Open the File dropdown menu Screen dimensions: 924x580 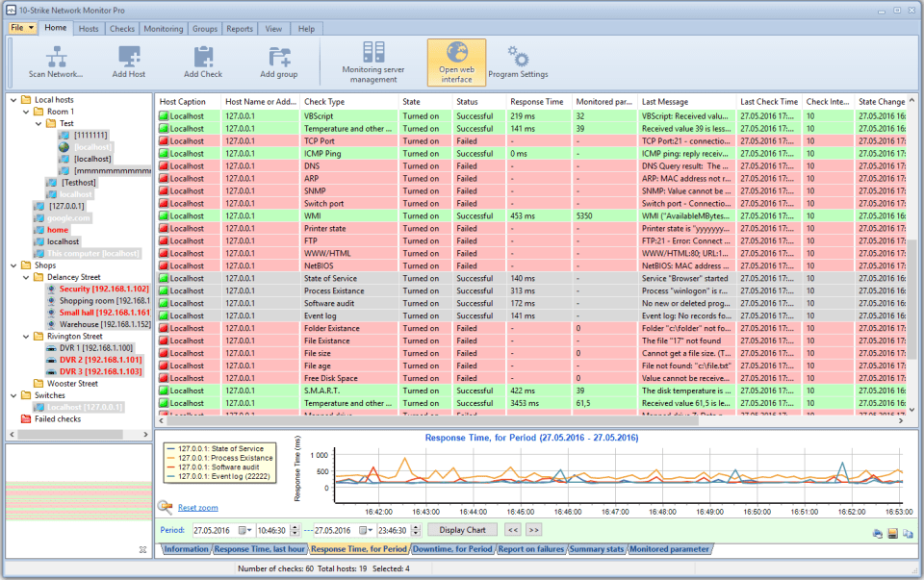click(x=22, y=28)
